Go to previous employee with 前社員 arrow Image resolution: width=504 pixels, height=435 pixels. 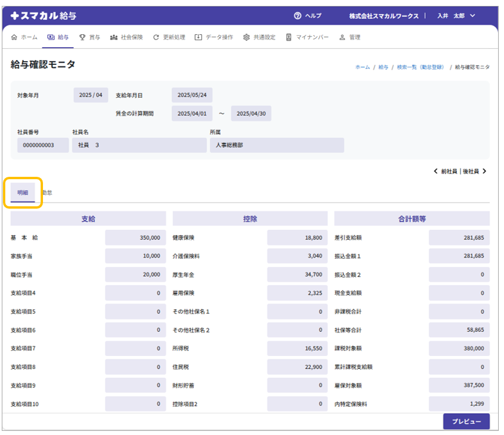436,172
